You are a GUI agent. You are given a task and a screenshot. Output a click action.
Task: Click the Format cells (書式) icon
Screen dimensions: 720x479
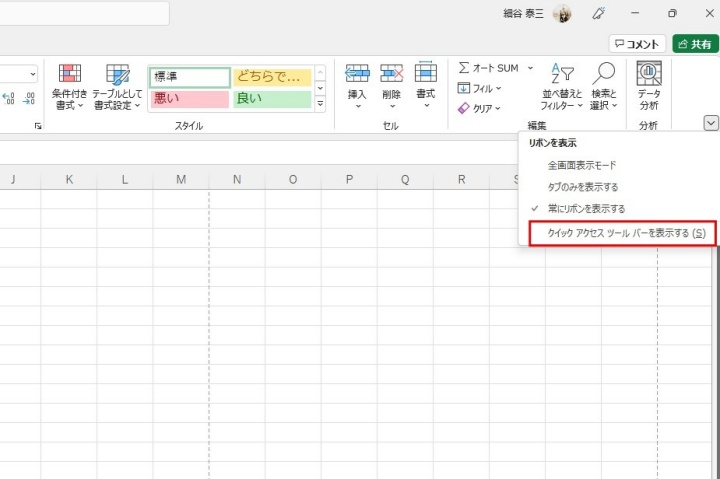coord(426,73)
